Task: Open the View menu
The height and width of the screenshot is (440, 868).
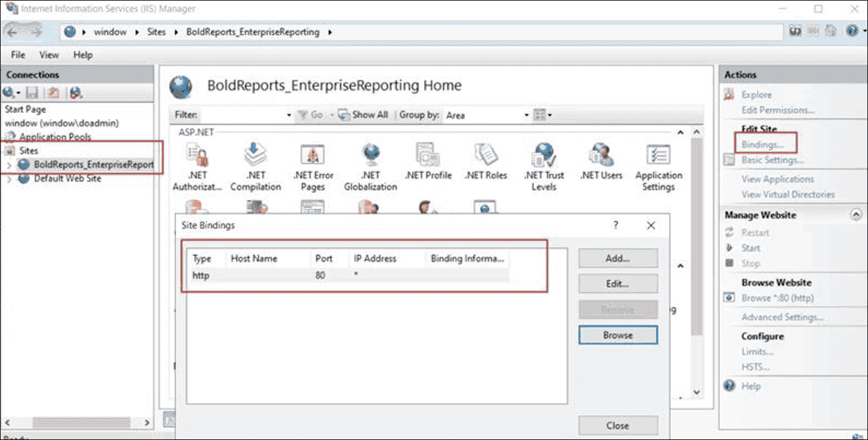Action: (x=49, y=55)
